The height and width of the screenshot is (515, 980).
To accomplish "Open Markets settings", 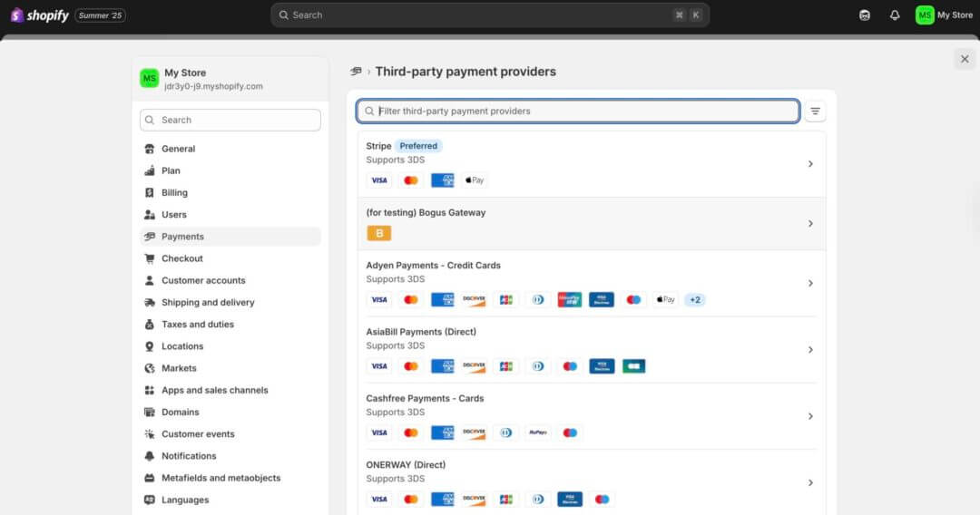I will (230, 368).
